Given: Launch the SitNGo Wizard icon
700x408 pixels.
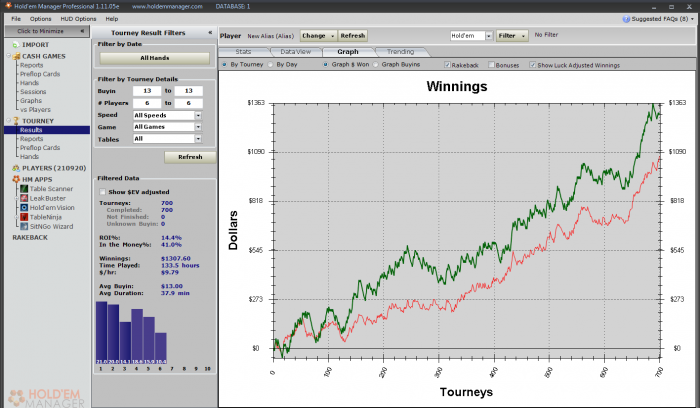Looking at the screenshot, I should [x=24, y=226].
